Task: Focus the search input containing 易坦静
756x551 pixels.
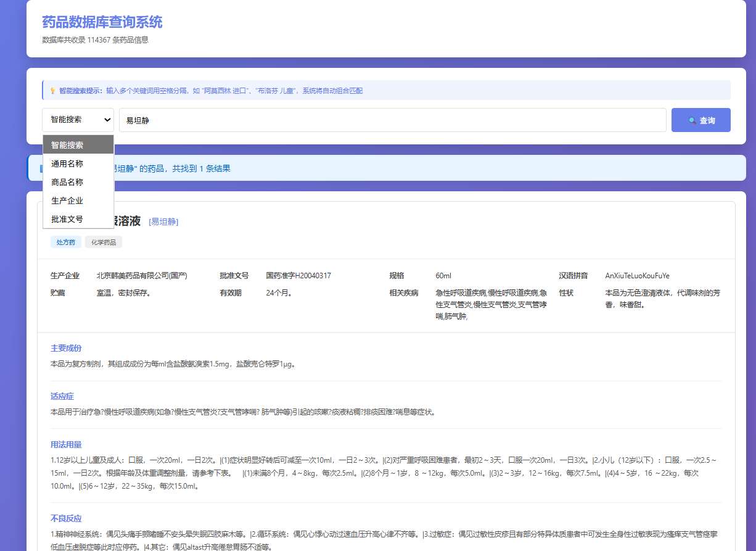Action: 392,120
